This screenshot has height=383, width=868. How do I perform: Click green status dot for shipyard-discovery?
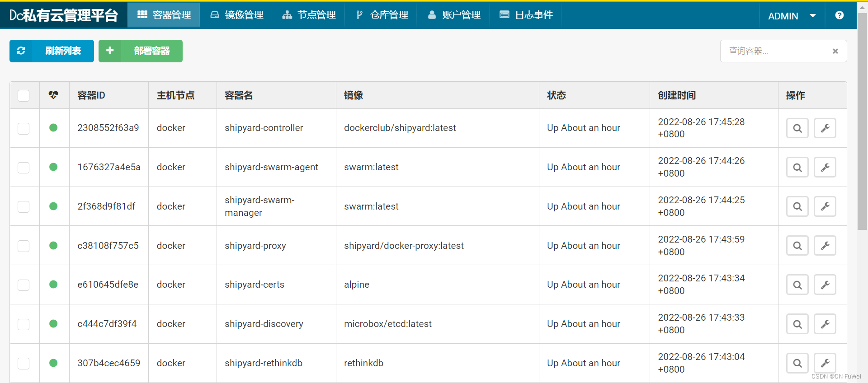click(x=53, y=324)
